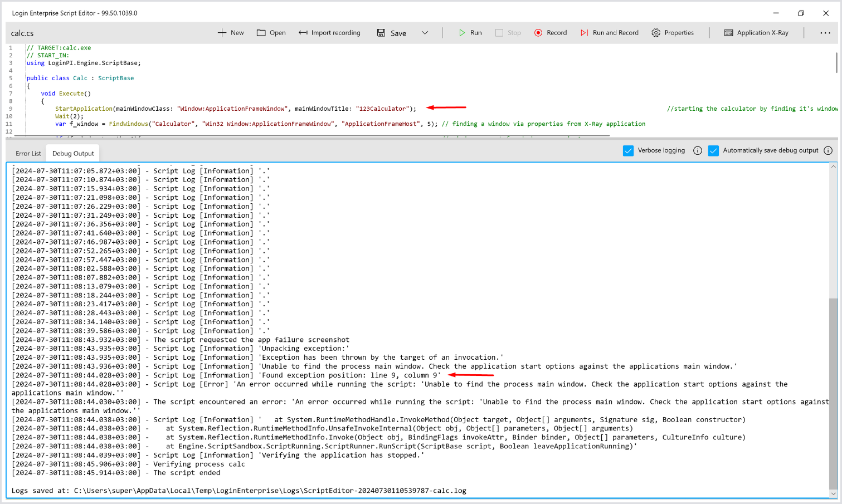This screenshot has width=842, height=504.
Task: Select the Debug Output tab
Action: (x=73, y=154)
